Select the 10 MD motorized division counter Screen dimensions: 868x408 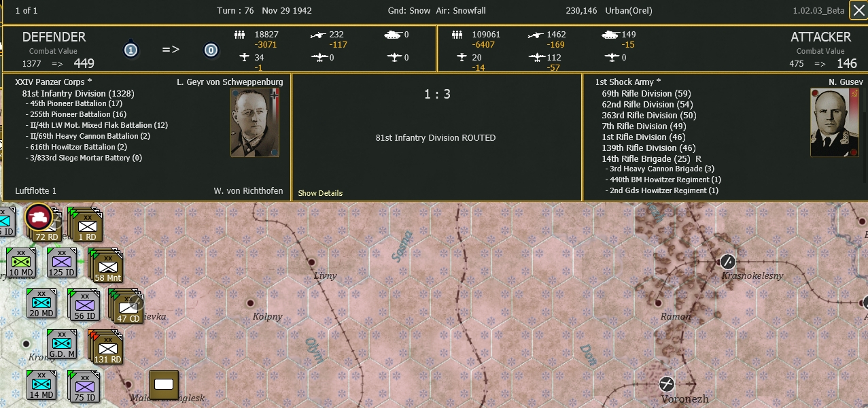20,262
